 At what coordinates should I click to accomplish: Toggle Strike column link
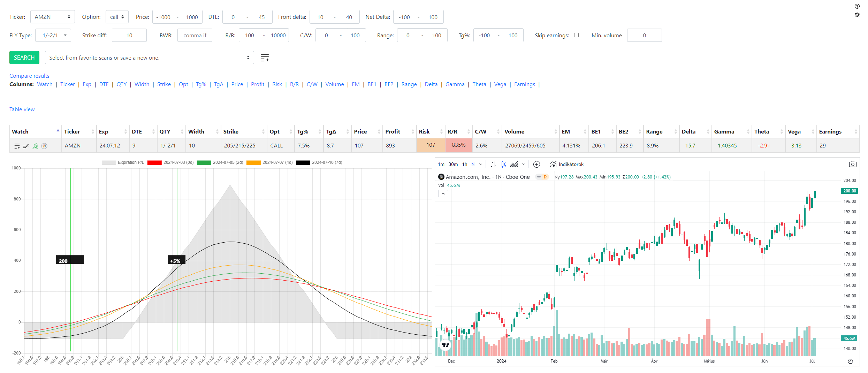[164, 84]
